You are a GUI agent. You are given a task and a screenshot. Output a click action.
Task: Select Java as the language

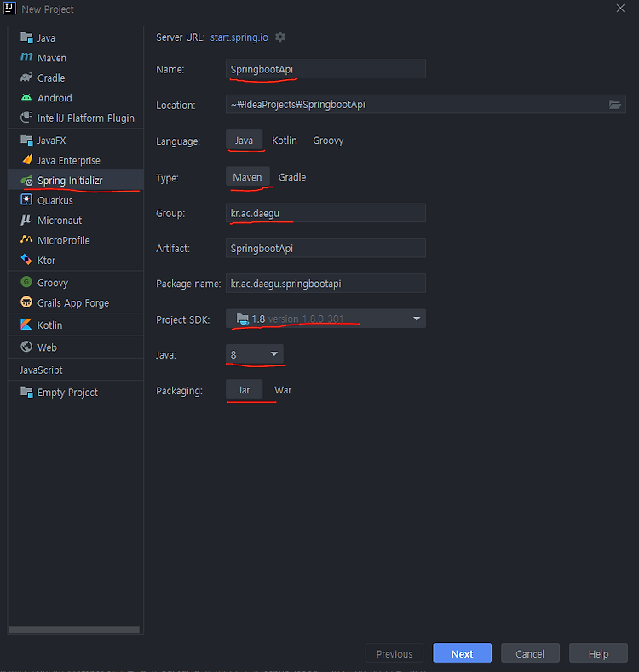244,141
